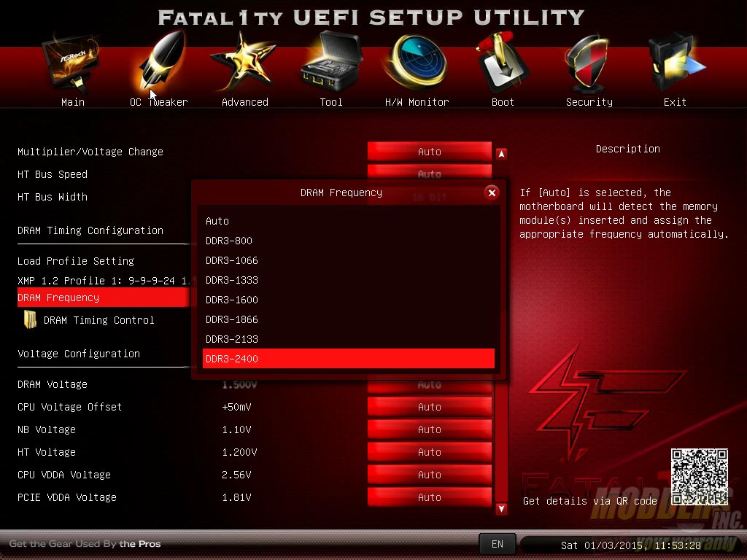Switch to the H/W Monitor tab label
The width and height of the screenshot is (747, 560).
click(x=417, y=102)
